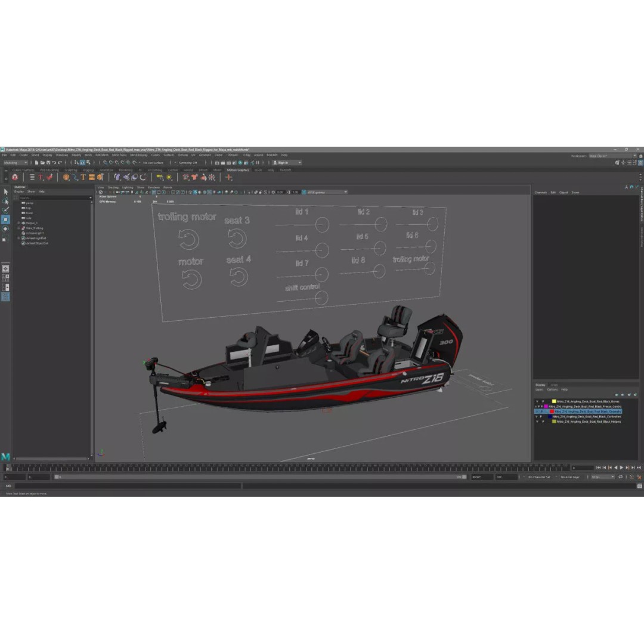
Task: Click go to end of playback range
Action: pyautogui.click(x=639, y=468)
